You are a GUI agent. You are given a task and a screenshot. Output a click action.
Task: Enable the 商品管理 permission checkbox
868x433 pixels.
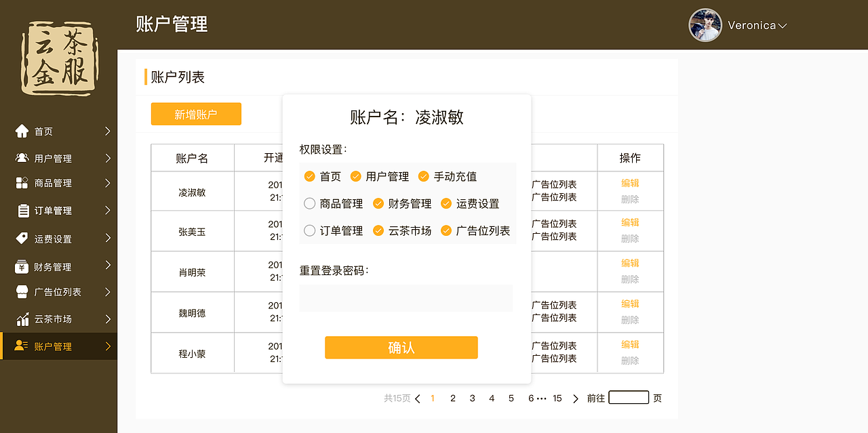[309, 203]
